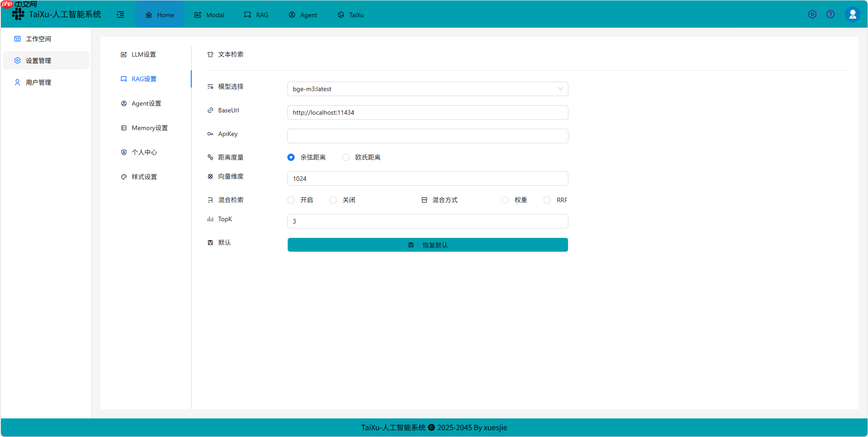Open LLM设置 in the settings list

click(x=144, y=54)
